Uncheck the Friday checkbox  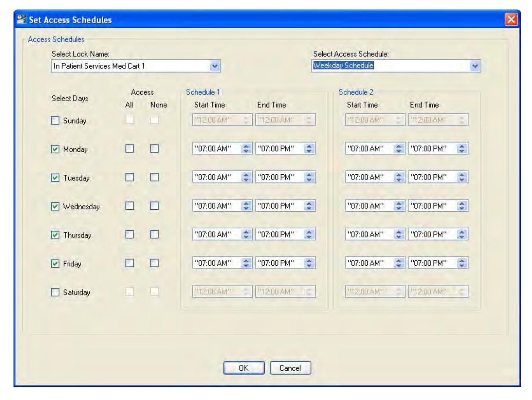55,263
